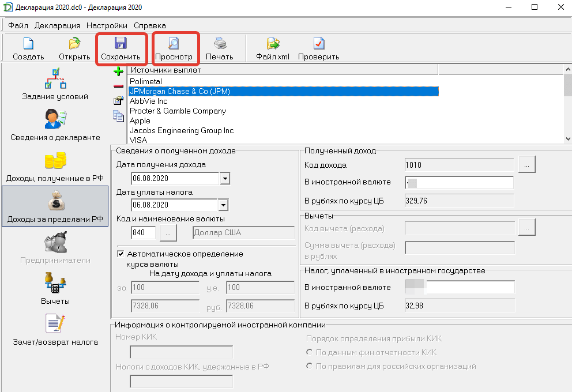Click the foreign tax В иностранной валюте field

coord(460,287)
